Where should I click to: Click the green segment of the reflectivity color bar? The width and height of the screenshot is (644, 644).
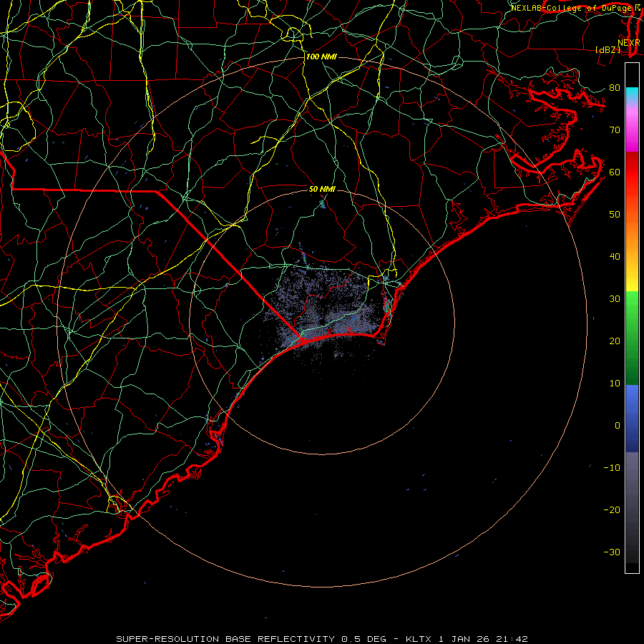tap(632, 338)
